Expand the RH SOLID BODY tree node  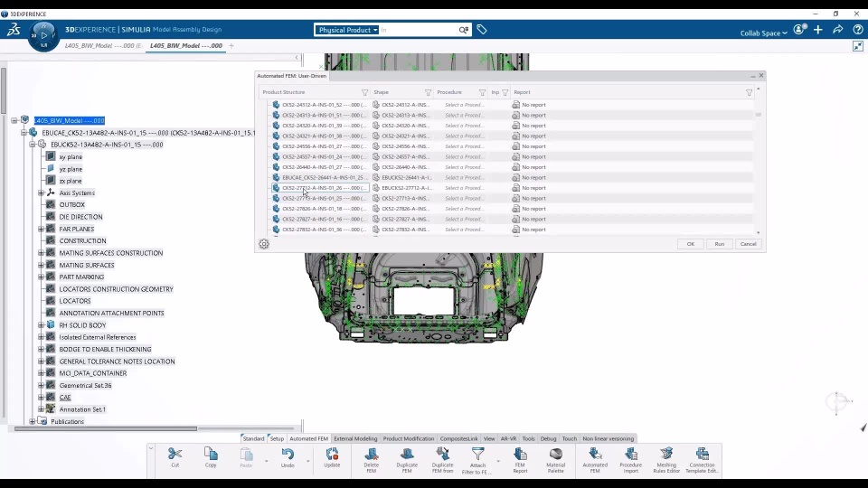(x=41, y=325)
